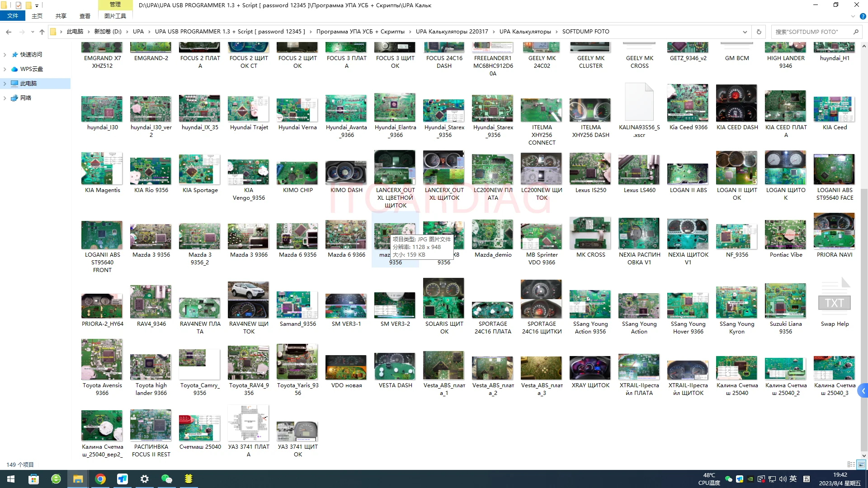This screenshot has height=488, width=868.
Task: Open Microsoft Store from the taskbar
Action: (33, 479)
